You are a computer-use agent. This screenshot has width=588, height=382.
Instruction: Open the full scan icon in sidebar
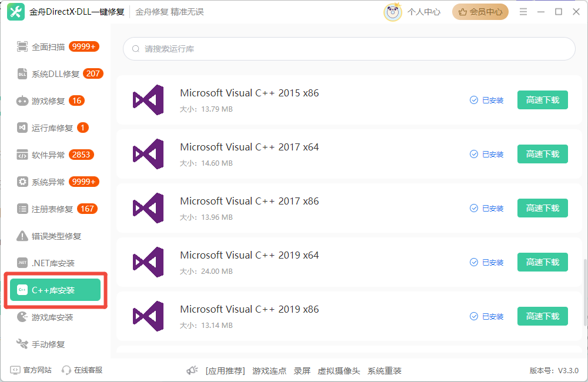(x=22, y=46)
